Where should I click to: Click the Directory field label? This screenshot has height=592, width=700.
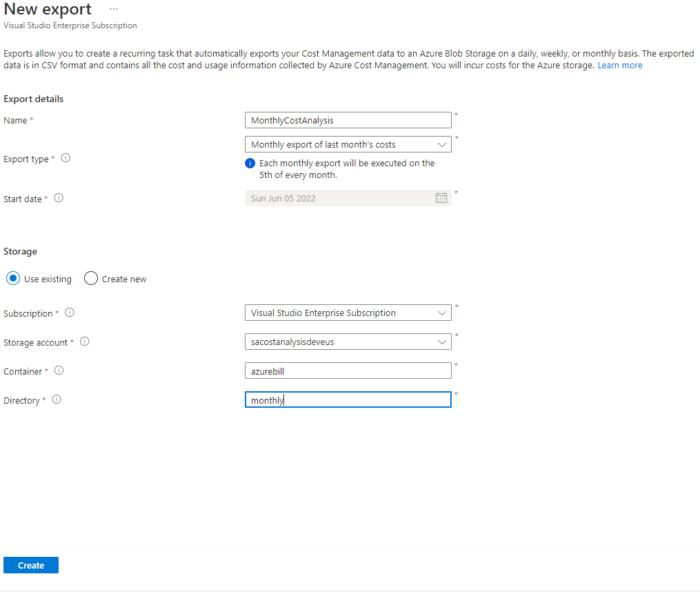click(x=21, y=401)
